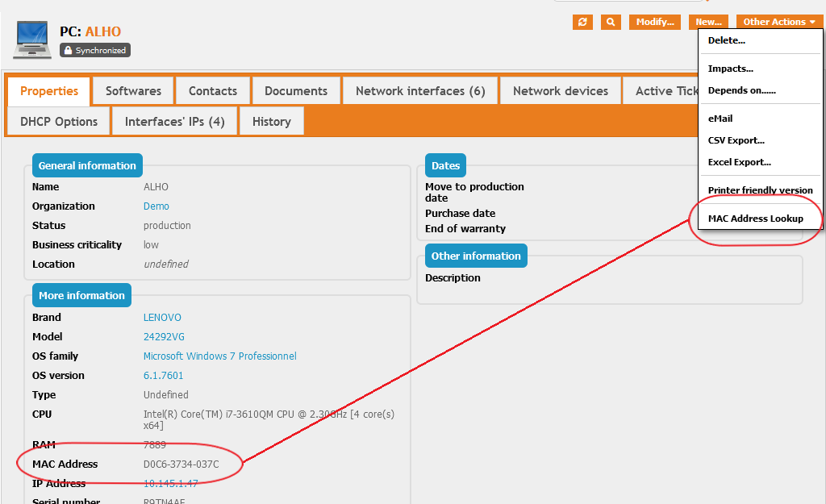Follow the LENOVO brand link
Image resolution: width=826 pixels, height=504 pixels.
162,318
